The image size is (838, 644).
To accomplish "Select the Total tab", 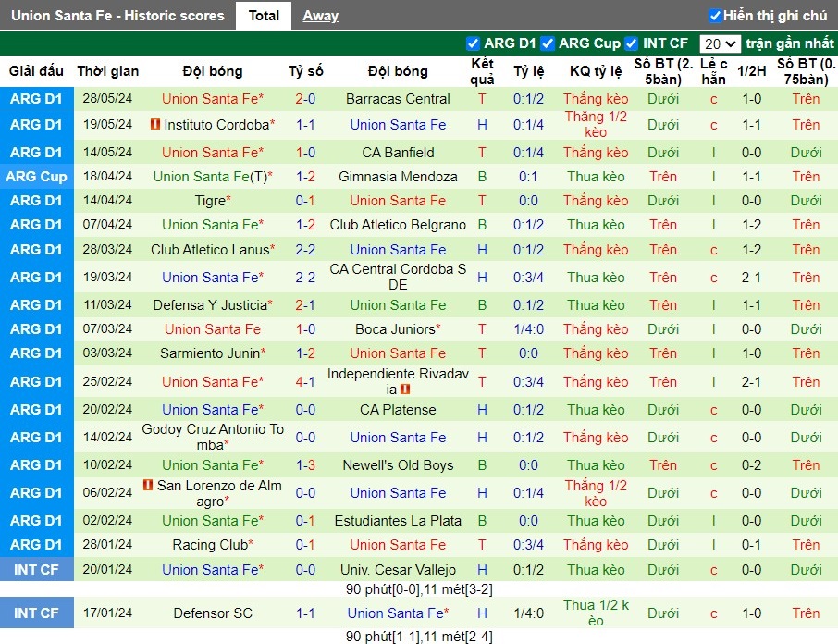I will click(x=264, y=16).
